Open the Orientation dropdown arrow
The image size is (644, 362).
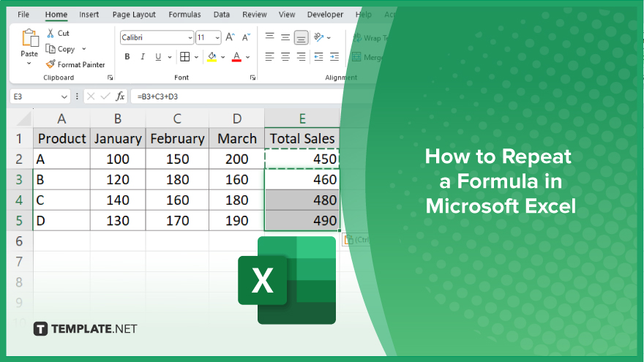(329, 38)
